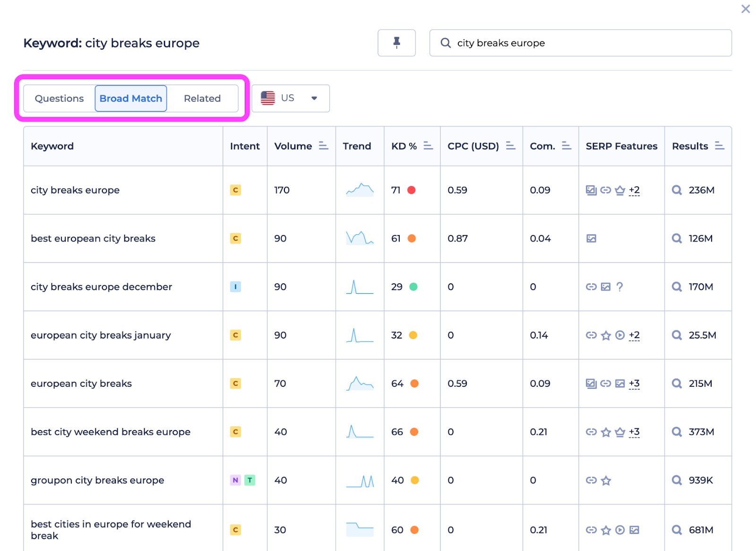The width and height of the screenshot is (756, 551).
Task: Expand the +2 SERP features for city breaks europe
Action: tap(634, 190)
